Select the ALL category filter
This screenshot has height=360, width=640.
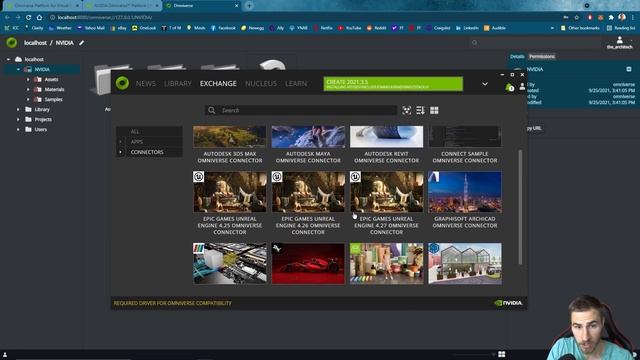click(149, 131)
